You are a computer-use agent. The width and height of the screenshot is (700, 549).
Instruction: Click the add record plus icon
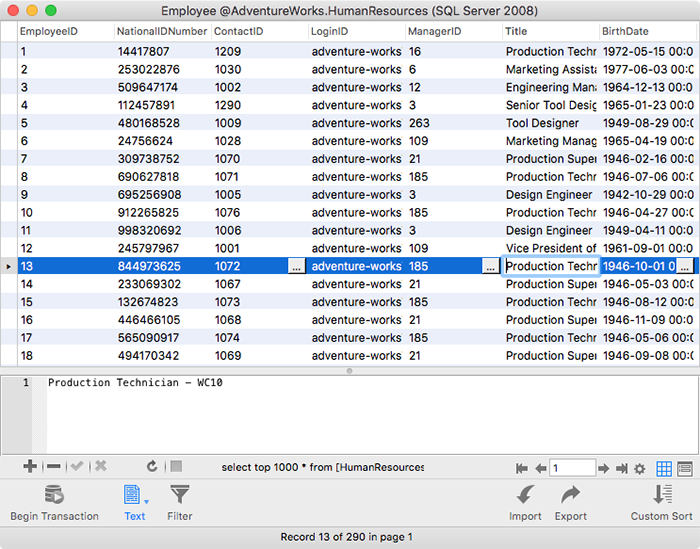30,467
